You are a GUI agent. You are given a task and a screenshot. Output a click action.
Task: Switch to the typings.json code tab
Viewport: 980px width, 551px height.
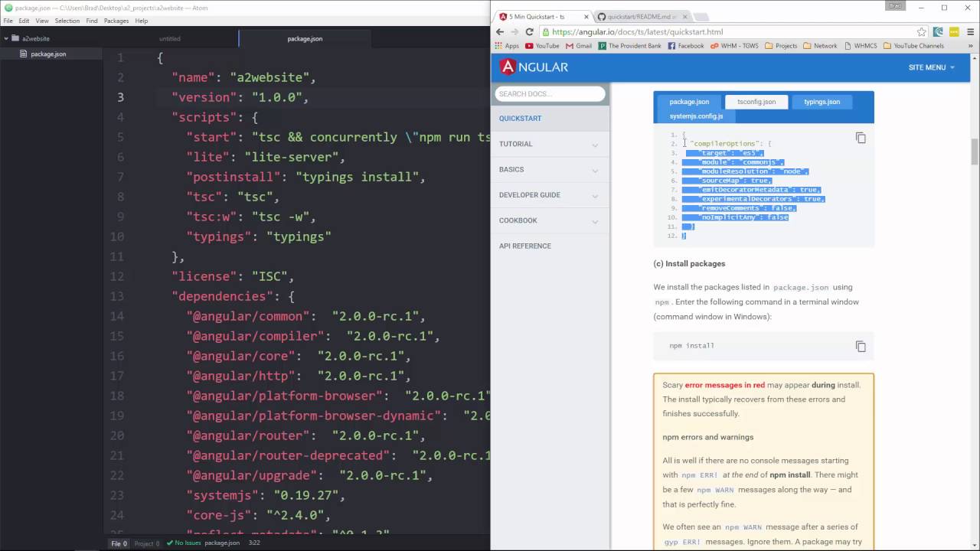click(822, 102)
